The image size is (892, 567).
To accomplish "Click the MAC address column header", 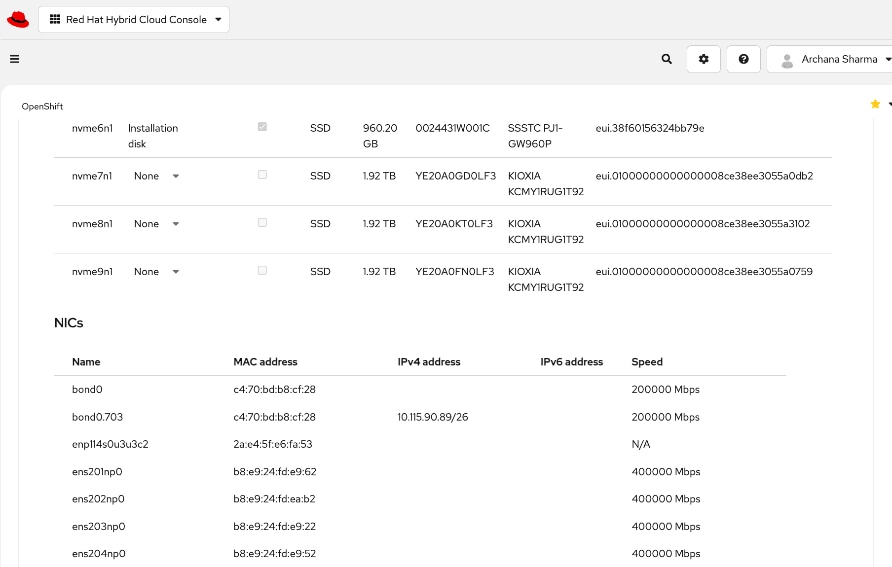I will [265, 362].
